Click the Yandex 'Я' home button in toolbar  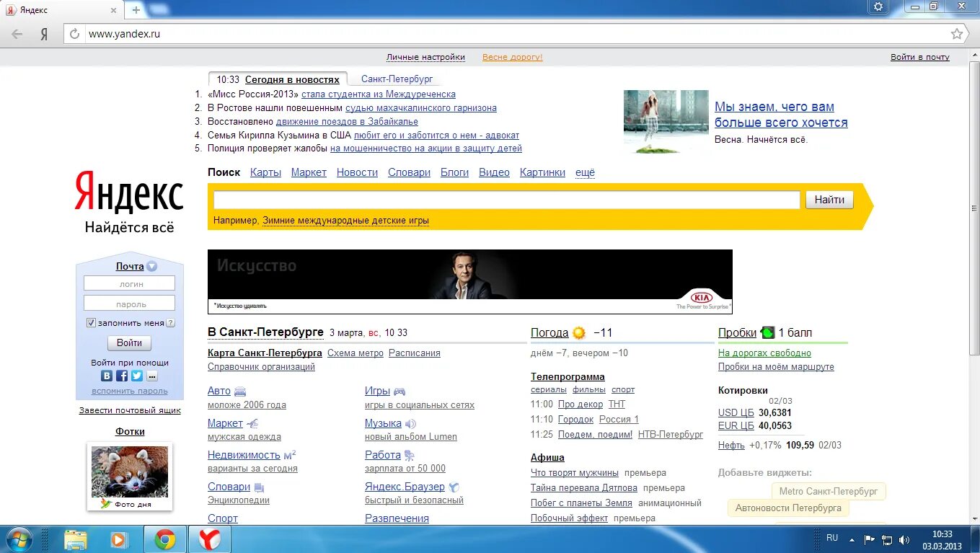tap(44, 34)
